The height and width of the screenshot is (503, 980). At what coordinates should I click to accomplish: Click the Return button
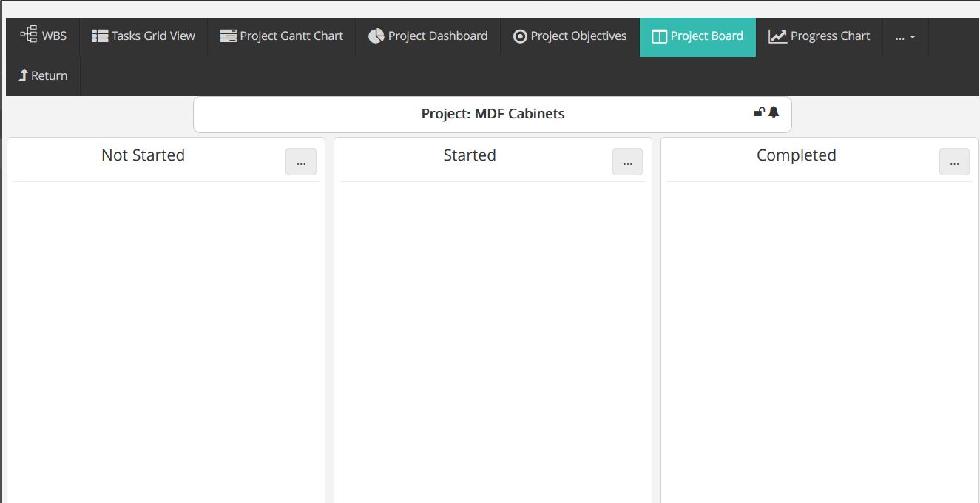coord(41,75)
